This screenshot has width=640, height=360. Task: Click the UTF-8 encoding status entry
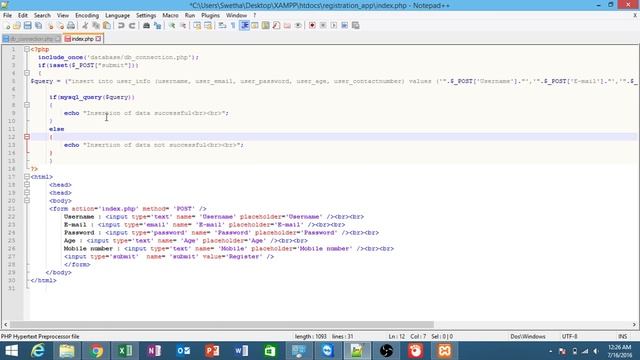click(x=569, y=336)
